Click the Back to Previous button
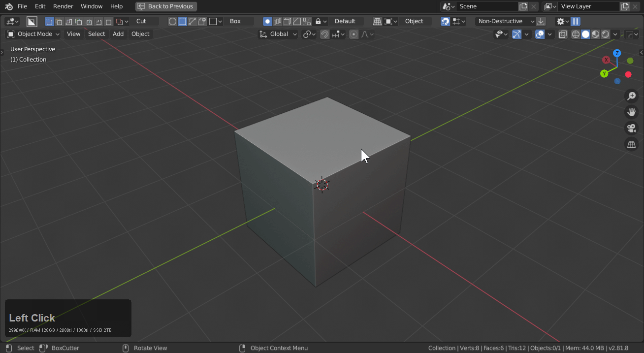644x353 pixels. pos(166,6)
